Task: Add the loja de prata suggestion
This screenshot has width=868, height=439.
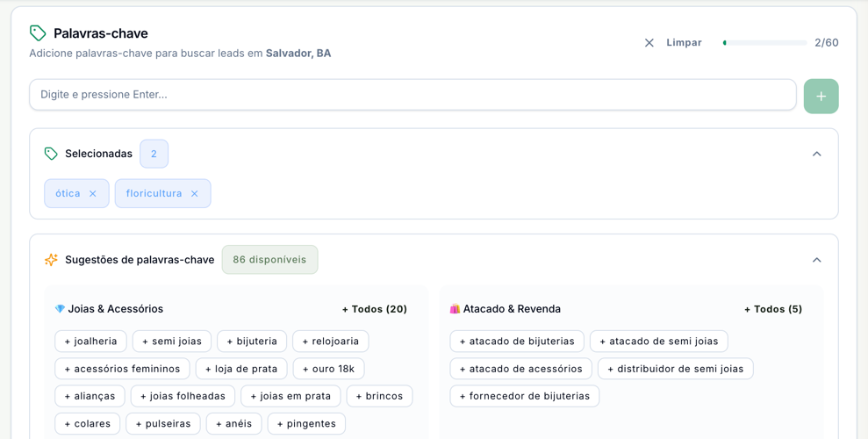Action: coord(241,369)
